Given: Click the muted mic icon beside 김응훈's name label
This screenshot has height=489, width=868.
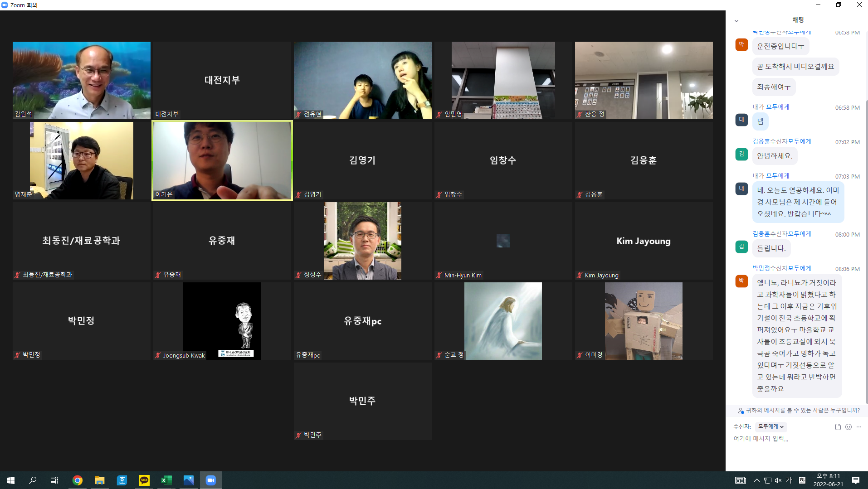Looking at the screenshot, I should (x=580, y=194).
